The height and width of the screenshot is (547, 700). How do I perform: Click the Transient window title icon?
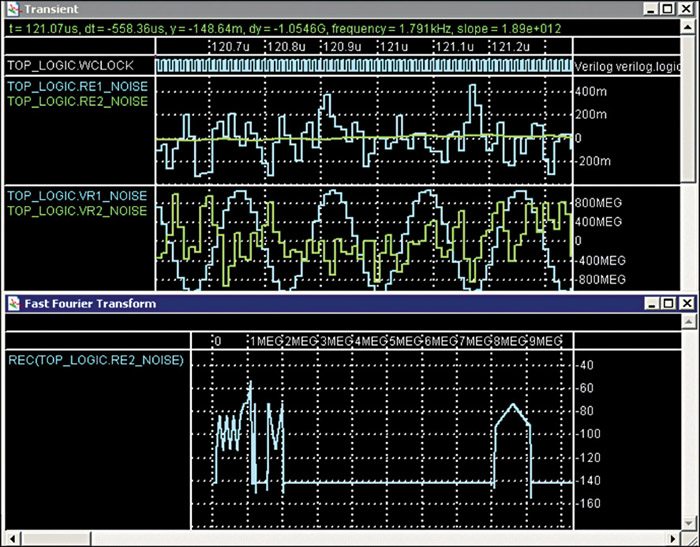click(x=12, y=9)
